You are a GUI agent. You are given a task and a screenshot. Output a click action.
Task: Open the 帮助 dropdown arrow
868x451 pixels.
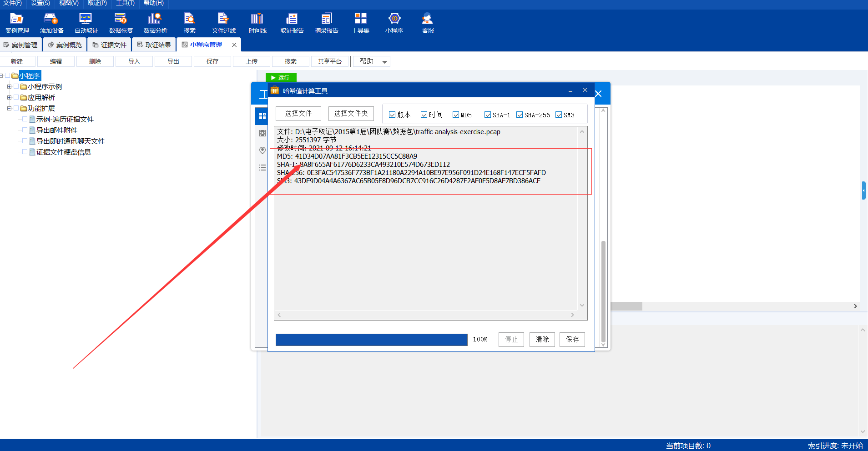point(385,62)
